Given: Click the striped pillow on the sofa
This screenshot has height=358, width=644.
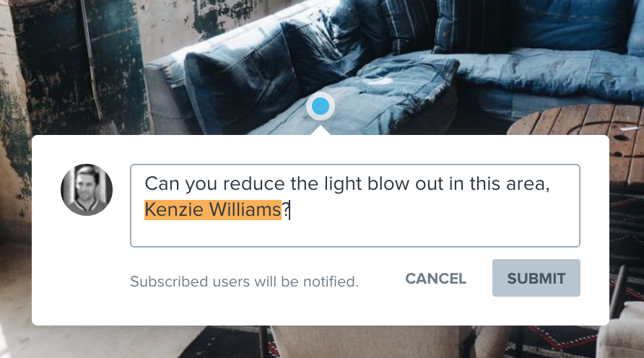Looking at the screenshot, I should tap(411, 25).
